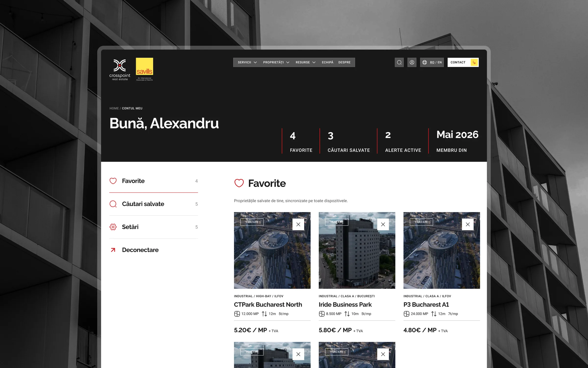
Task: Click price 4.80€ / MP
Action: point(420,330)
